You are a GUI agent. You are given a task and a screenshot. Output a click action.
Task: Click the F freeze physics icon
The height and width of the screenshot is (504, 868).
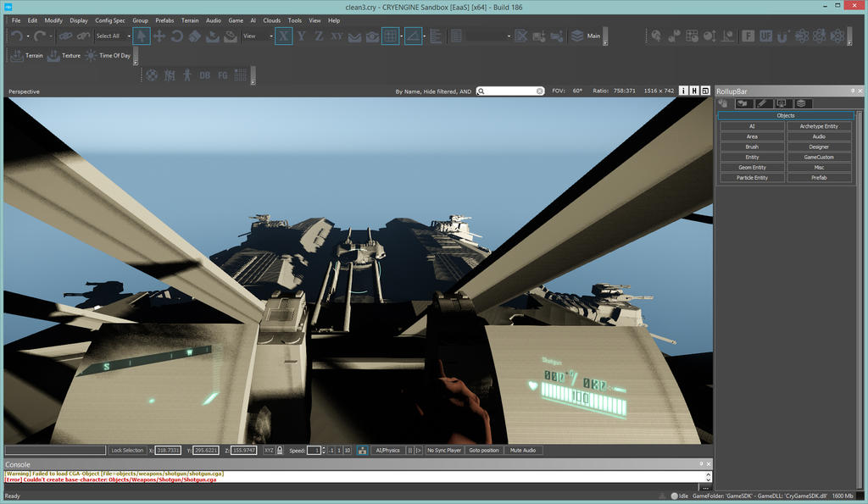click(x=748, y=36)
